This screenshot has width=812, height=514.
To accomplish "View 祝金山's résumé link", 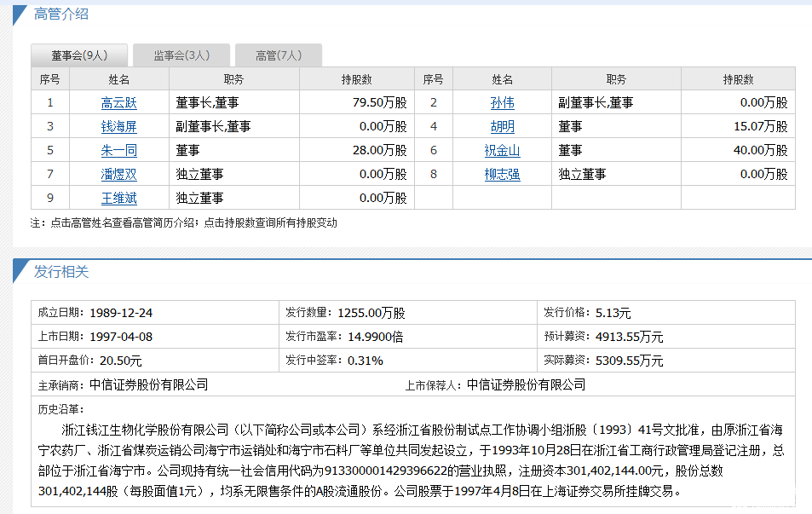I will pyautogui.click(x=503, y=150).
